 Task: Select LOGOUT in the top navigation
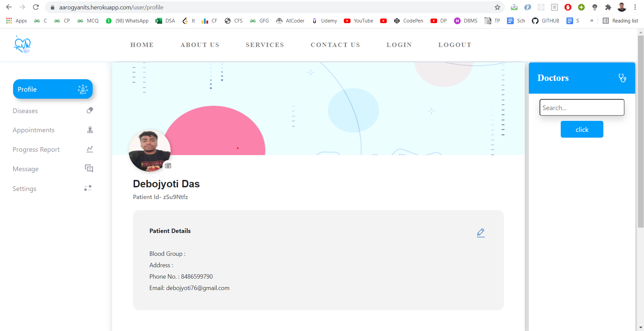pyautogui.click(x=455, y=45)
